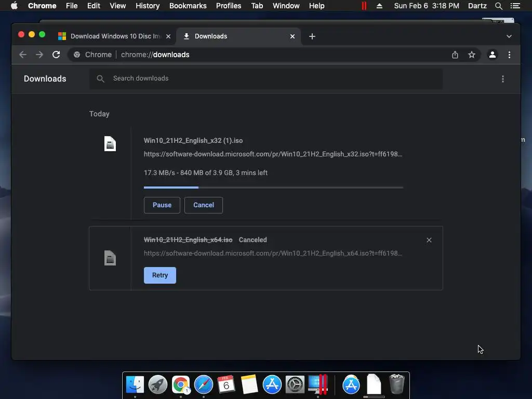Bookmark this page with the star icon
This screenshot has width=532, height=399.
(x=472, y=55)
